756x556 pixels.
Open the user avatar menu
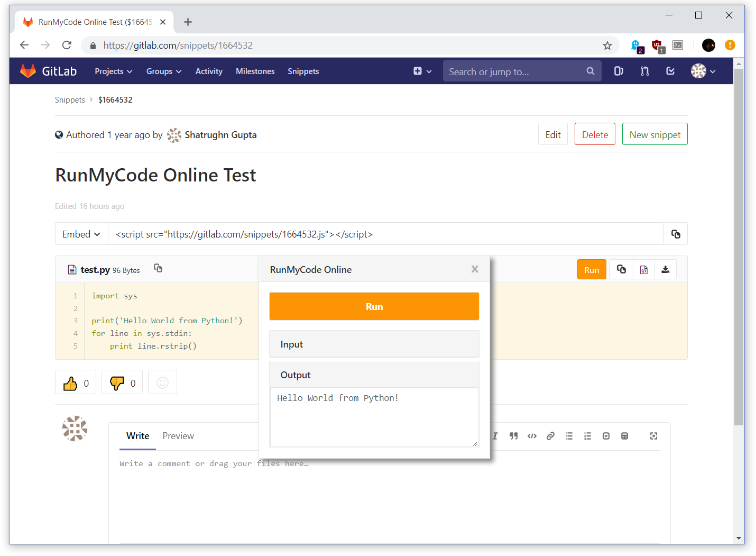click(x=703, y=71)
